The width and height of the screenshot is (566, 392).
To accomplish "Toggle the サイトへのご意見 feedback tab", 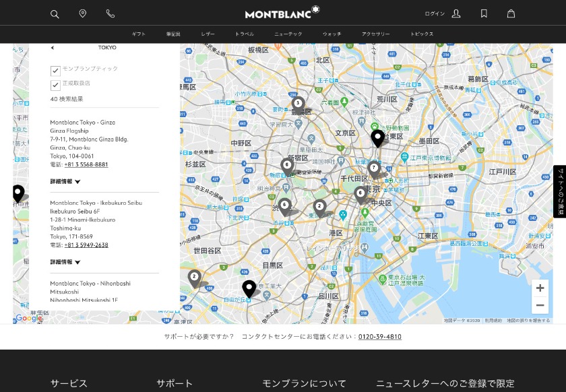I will [x=560, y=190].
